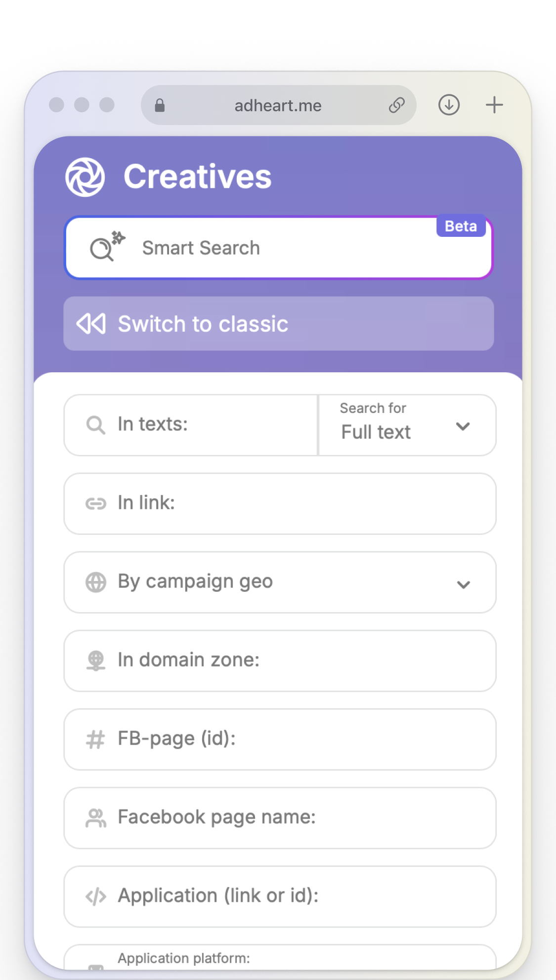Click the download arrow icon in the browser toolbar
556x980 pixels.
click(x=448, y=105)
